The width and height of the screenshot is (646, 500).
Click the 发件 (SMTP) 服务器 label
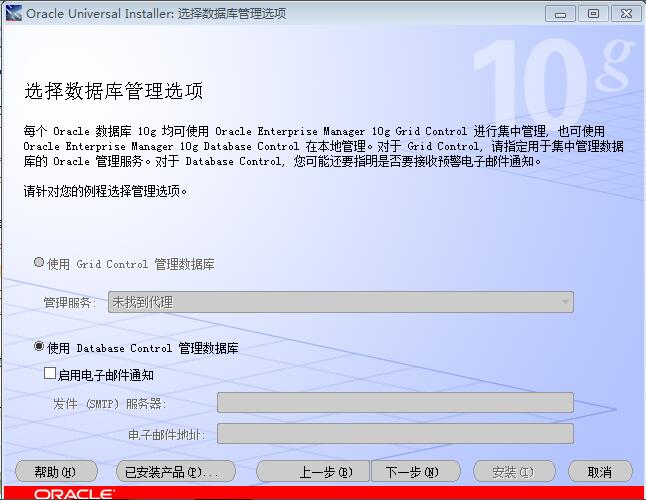coord(110,404)
